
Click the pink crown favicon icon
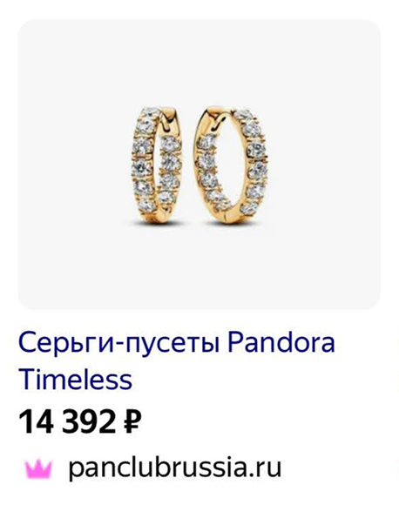tap(38, 468)
